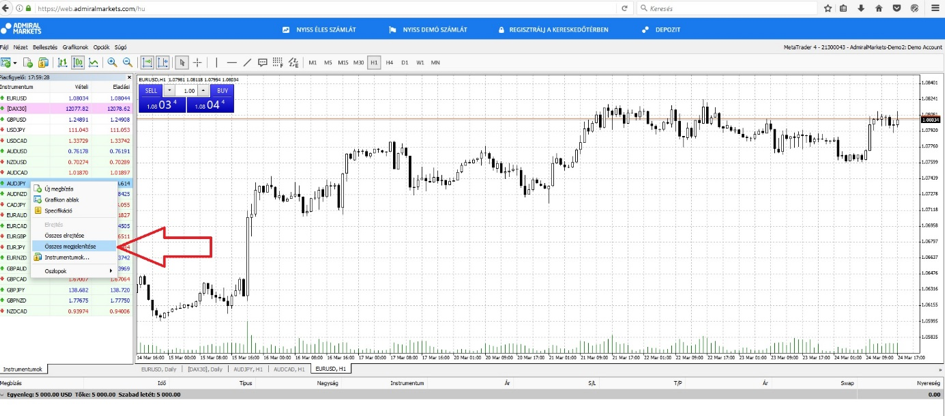
Task: Open the new order dropdown arrow
Action: [x=15, y=63]
